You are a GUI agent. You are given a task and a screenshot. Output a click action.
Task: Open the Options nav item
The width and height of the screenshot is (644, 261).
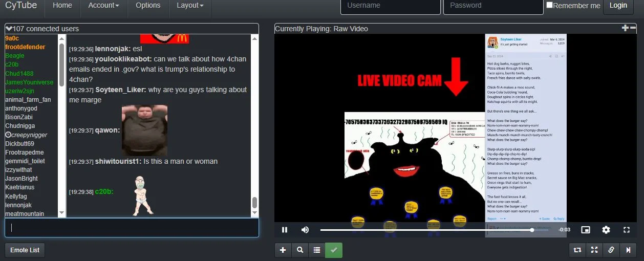pos(148,5)
